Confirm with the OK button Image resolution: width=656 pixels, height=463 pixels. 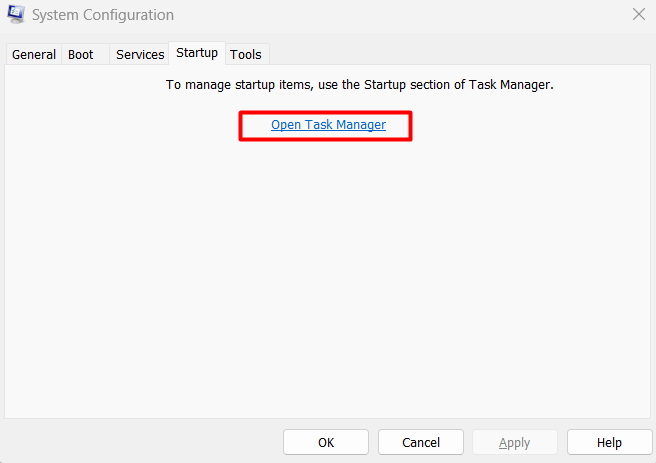point(326,442)
